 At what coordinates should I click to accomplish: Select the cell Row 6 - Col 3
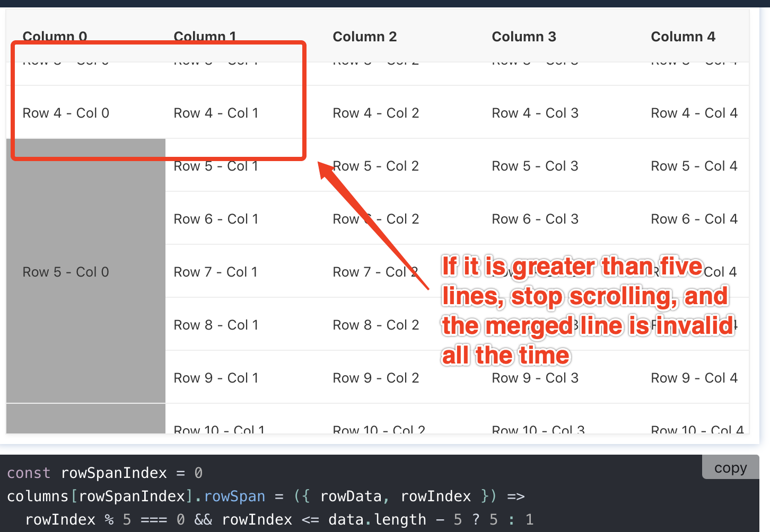[535, 218]
